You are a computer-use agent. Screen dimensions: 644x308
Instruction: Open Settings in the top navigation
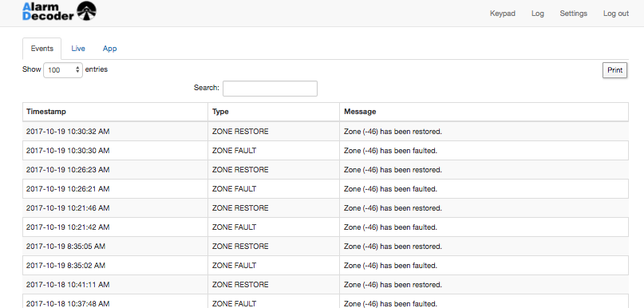click(x=573, y=13)
